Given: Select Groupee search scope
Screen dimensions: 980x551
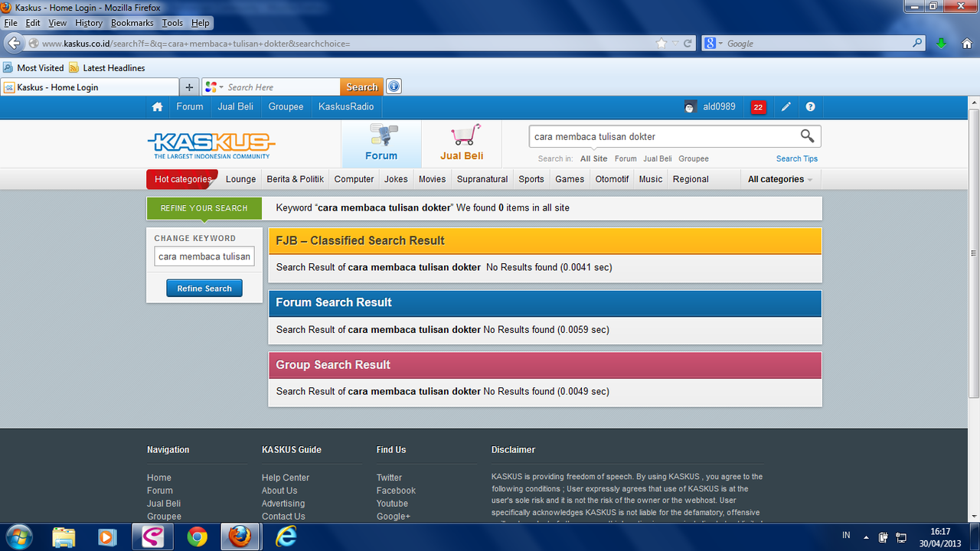Looking at the screenshot, I should [694, 158].
